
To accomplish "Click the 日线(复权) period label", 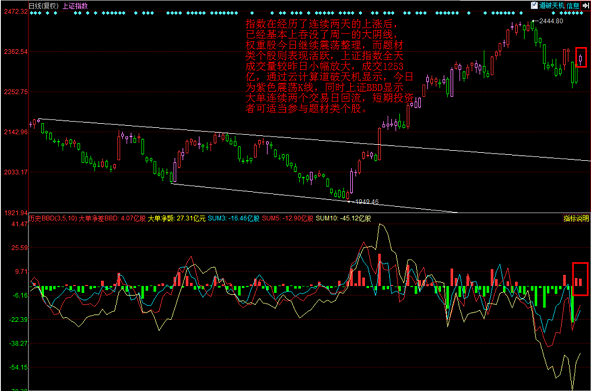I will 44,6.
